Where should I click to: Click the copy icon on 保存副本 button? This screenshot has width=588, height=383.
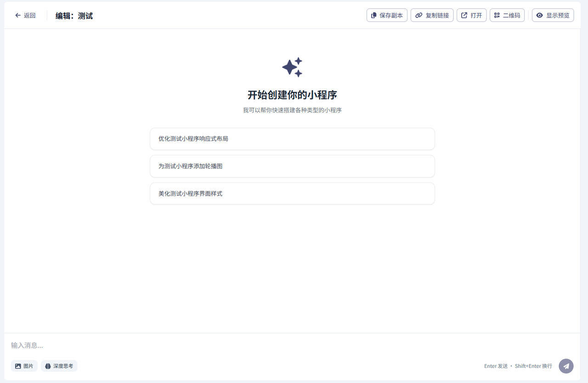[x=373, y=15]
